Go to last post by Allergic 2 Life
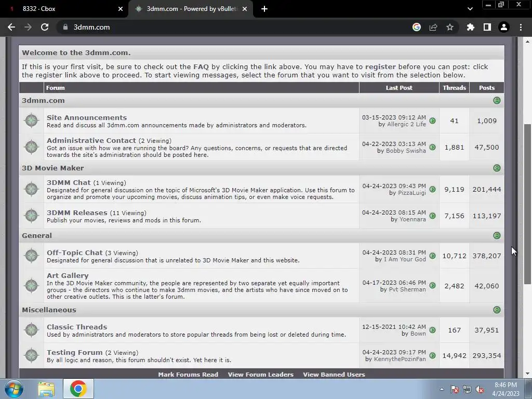 tap(433, 121)
